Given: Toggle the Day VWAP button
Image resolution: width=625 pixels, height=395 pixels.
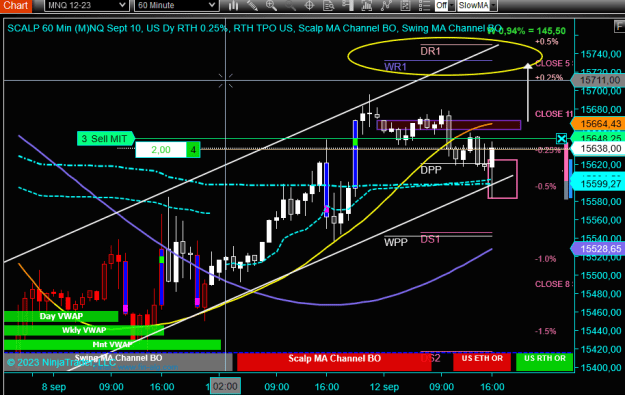Looking at the screenshot, I should (x=61, y=316).
